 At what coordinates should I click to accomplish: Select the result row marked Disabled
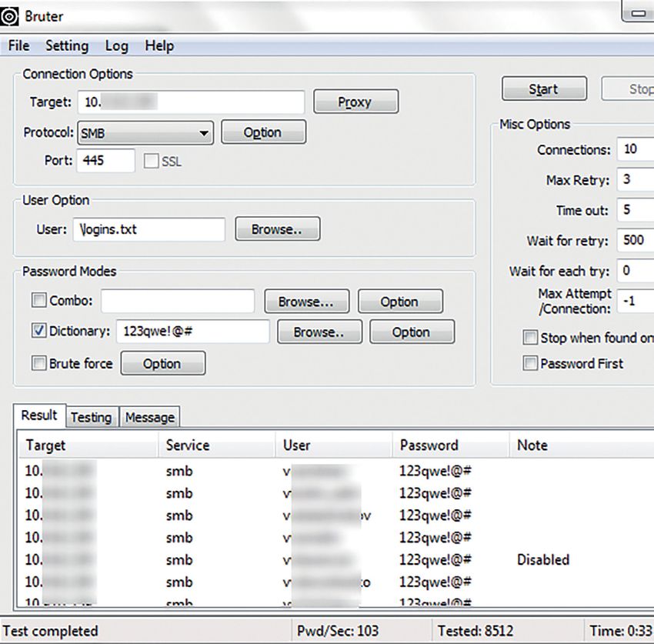point(336,559)
